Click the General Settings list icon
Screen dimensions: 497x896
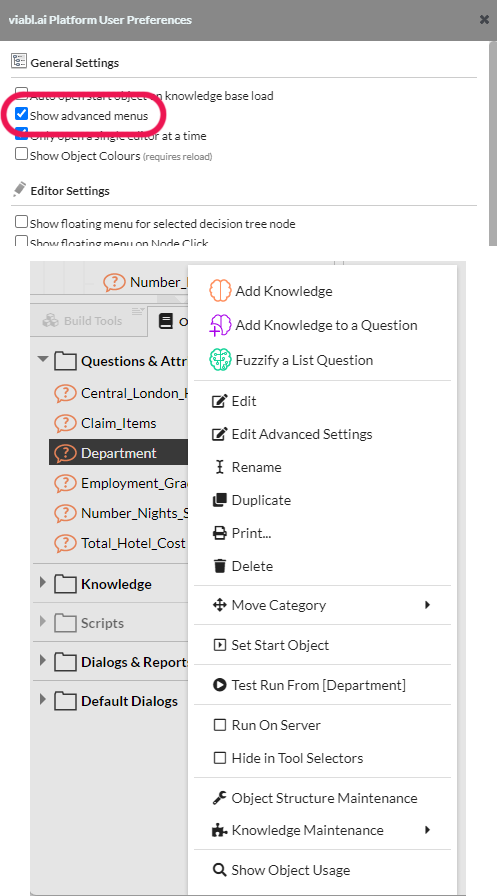(19, 61)
